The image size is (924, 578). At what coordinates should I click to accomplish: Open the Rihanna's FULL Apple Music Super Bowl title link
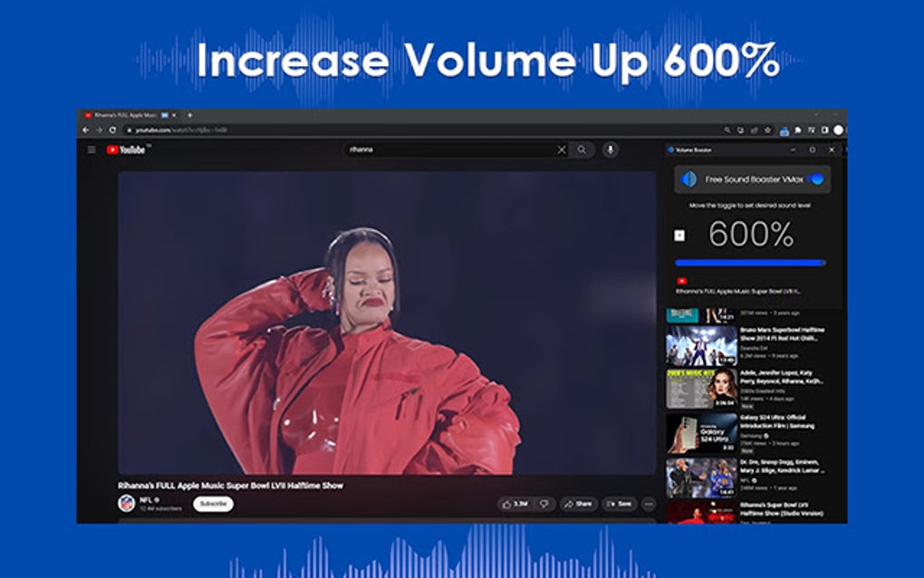pyautogui.click(x=231, y=486)
